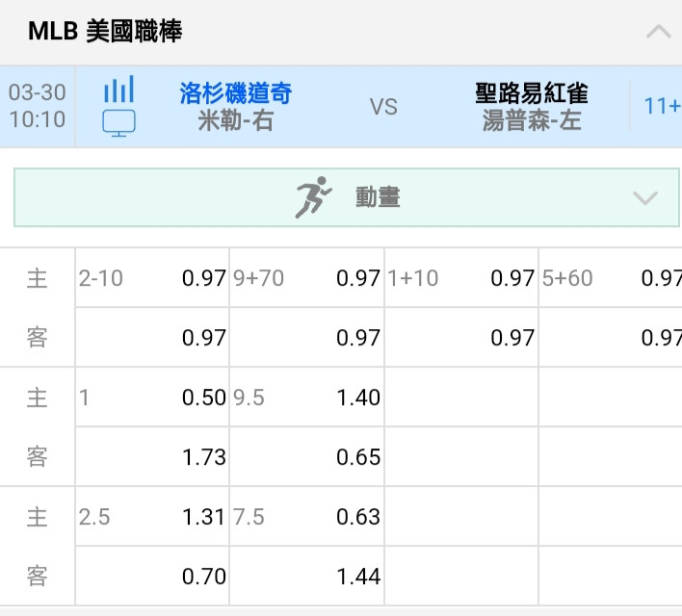This screenshot has height=616, width=682.
Task: Select 聖路易紅雀 team name
Action: pos(532,93)
